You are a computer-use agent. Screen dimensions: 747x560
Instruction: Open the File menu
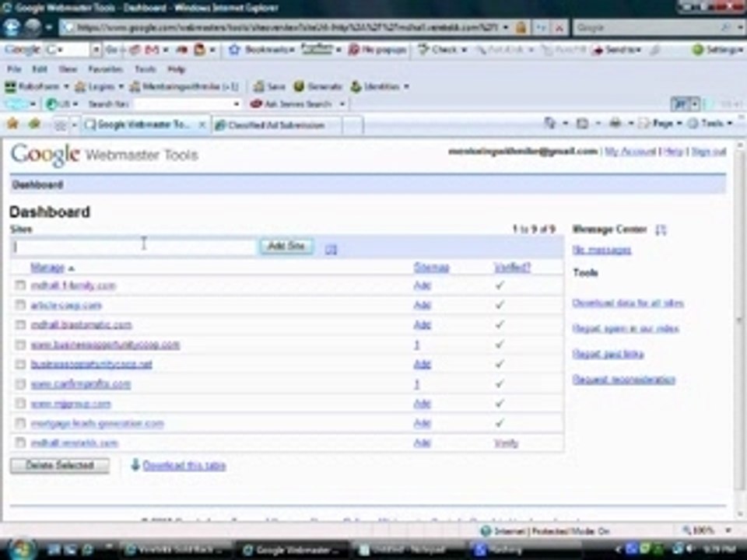coord(14,69)
